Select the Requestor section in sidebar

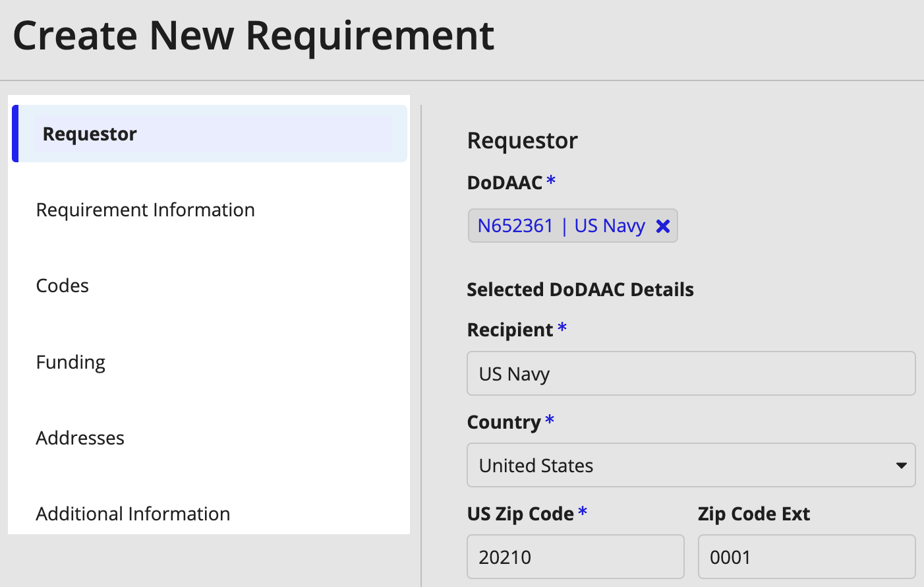pyautogui.click(x=210, y=133)
